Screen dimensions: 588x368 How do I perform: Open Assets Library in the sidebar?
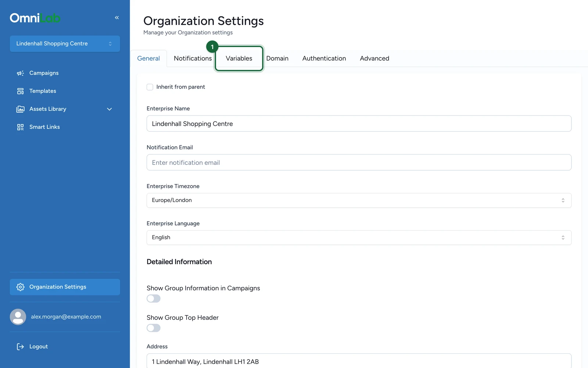[x=65, y=109]
